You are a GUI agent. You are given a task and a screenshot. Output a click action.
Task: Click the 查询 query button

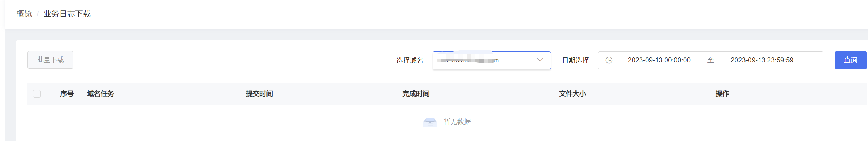tap(850, 60)
